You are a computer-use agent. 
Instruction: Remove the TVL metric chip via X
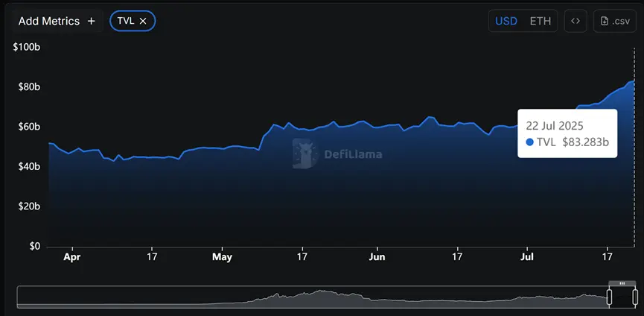point(143,21)
